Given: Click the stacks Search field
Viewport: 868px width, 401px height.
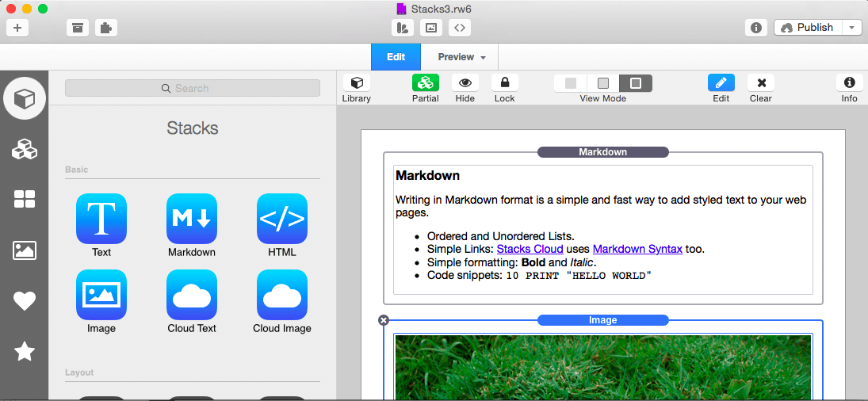Looking at the screenshot, I should [193, 88].
